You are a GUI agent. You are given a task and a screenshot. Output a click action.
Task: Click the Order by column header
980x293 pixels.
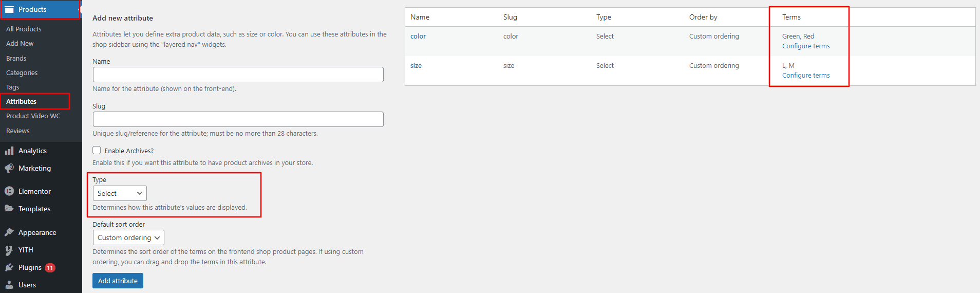703,17
